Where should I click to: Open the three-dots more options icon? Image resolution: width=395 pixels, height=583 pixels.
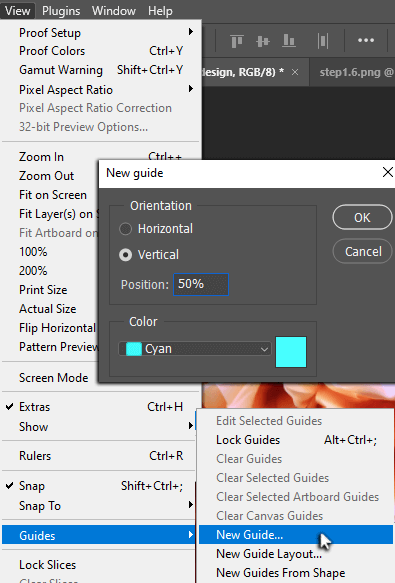click(366, 40)
